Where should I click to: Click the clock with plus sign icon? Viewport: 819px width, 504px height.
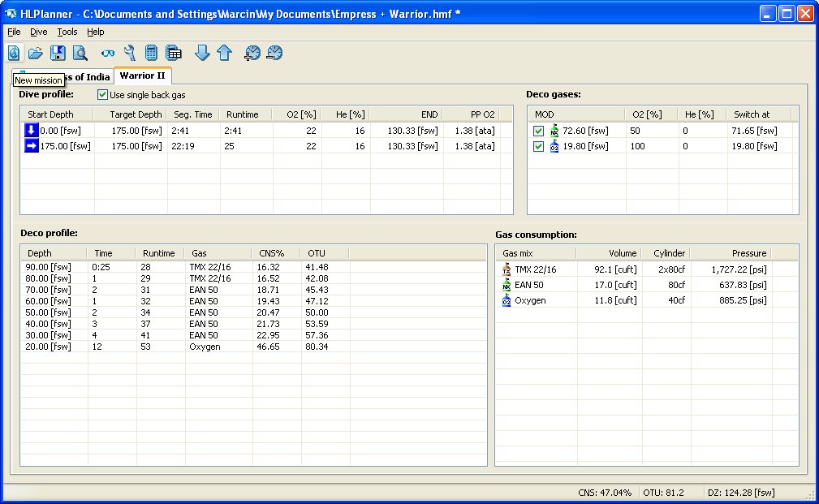click(252, 53)
